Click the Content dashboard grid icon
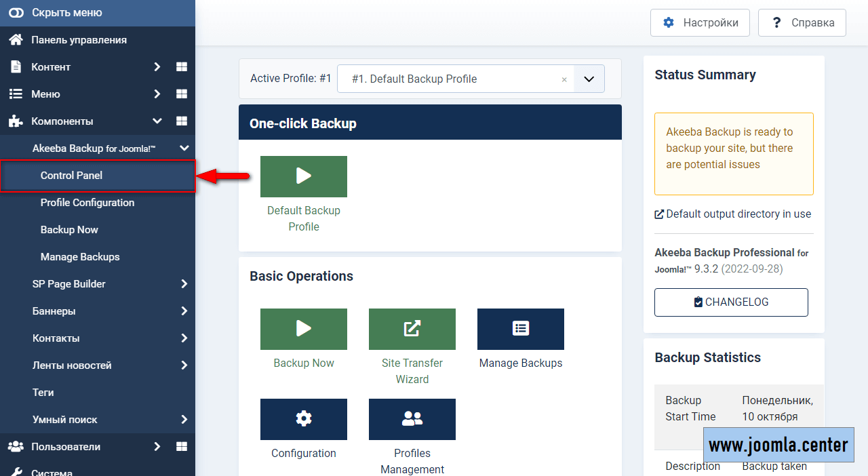The image size is (868, 476). pyautogui.click(x=181, y=67)
